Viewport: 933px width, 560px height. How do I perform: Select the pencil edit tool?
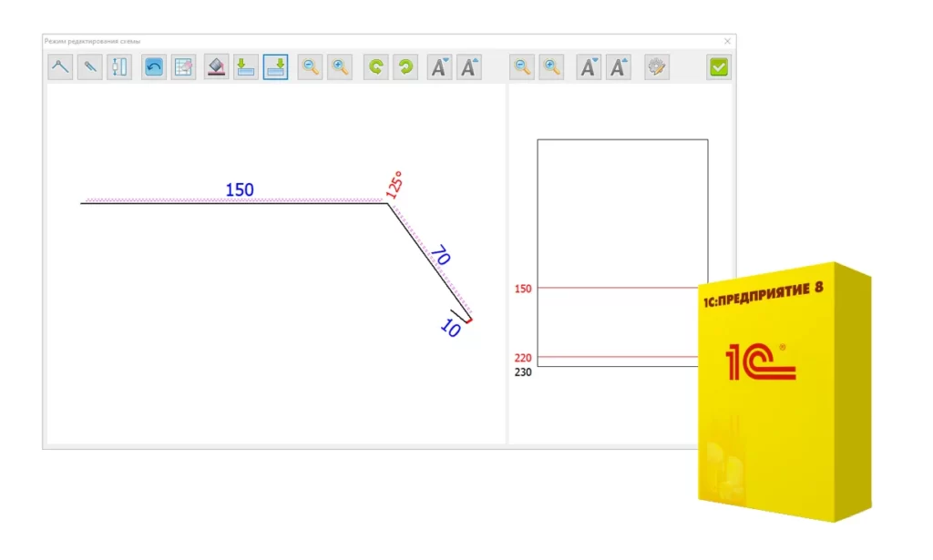[x=90, y=66]
